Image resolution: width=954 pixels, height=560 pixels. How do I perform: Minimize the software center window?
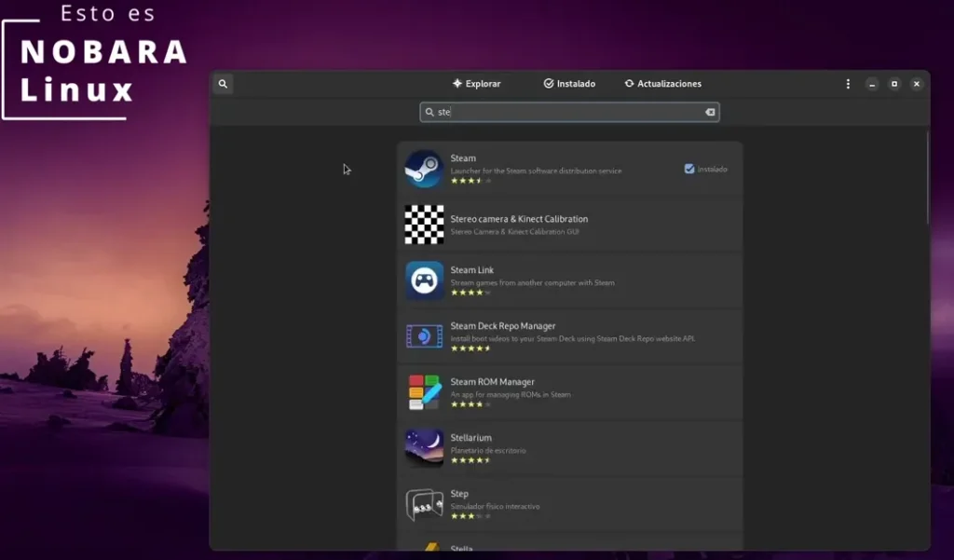pyautogui.click(x=872, y=84)
